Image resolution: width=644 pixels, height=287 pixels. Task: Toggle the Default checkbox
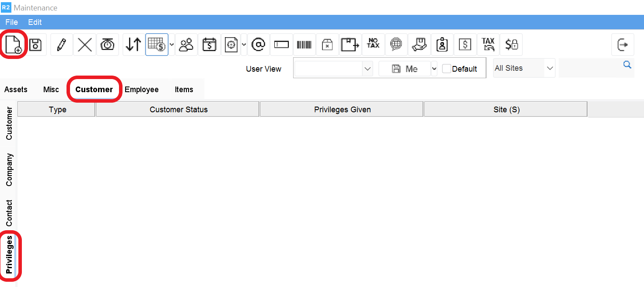tap(447, 69)
